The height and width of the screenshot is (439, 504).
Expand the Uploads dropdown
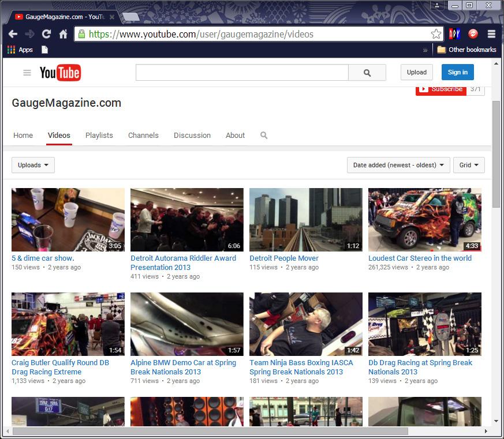click(x=33, y=165)
